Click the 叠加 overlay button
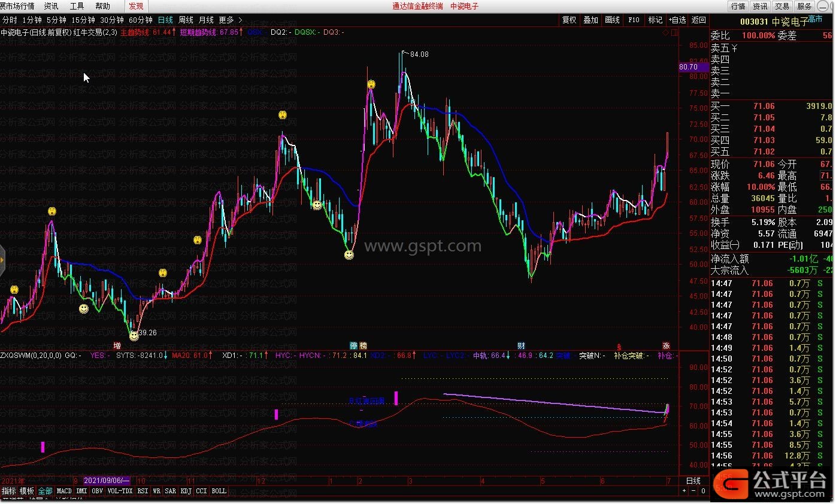 (590, 20)
